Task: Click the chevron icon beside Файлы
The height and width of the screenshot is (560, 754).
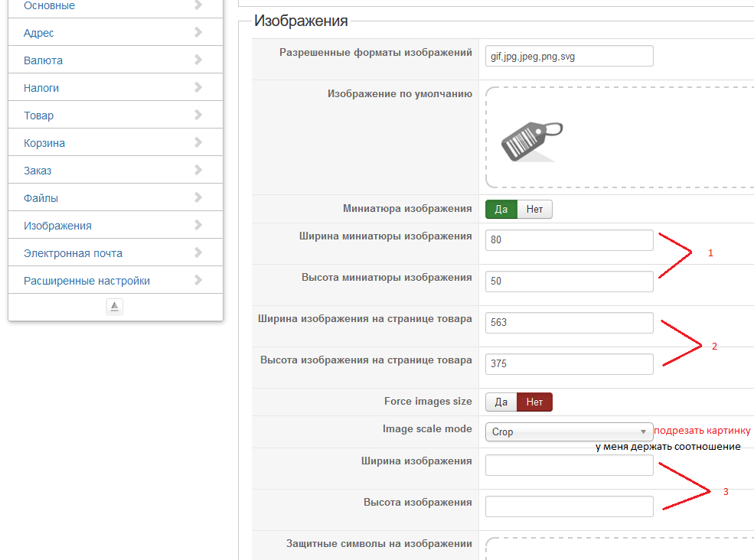Action: point(198,197)
